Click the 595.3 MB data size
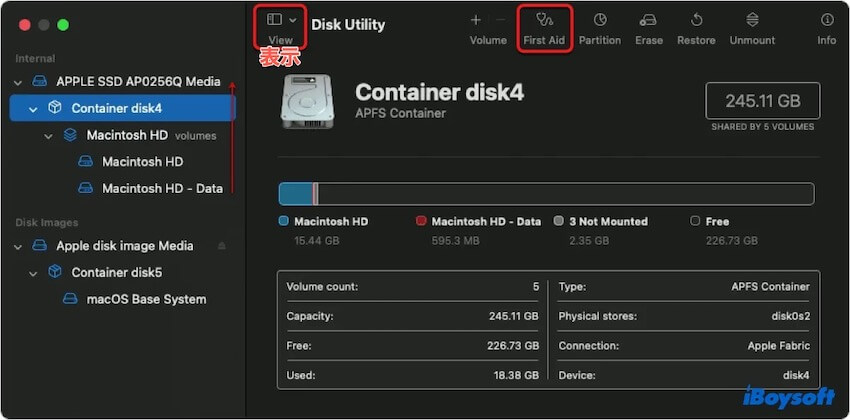 [x=455, y=241]
